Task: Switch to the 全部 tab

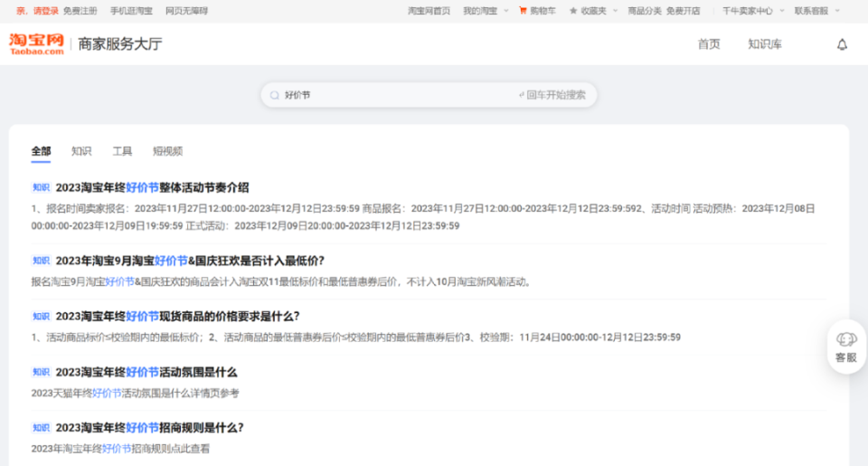Action: [41, 151]
